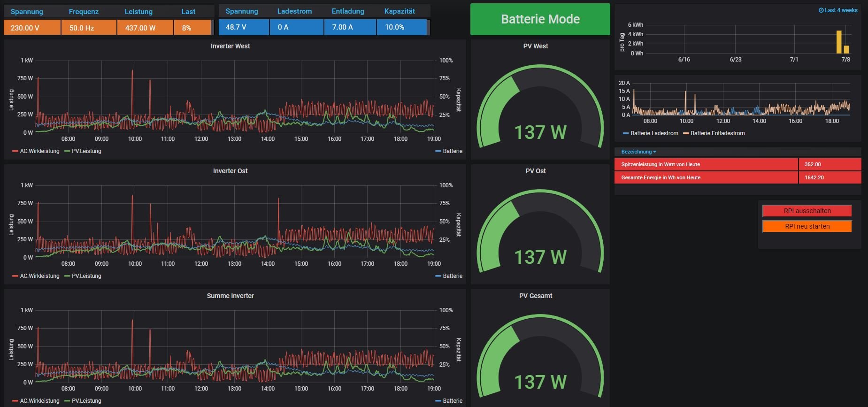Click the tallest yellow bar in daily energy chart

pos(838,42)
